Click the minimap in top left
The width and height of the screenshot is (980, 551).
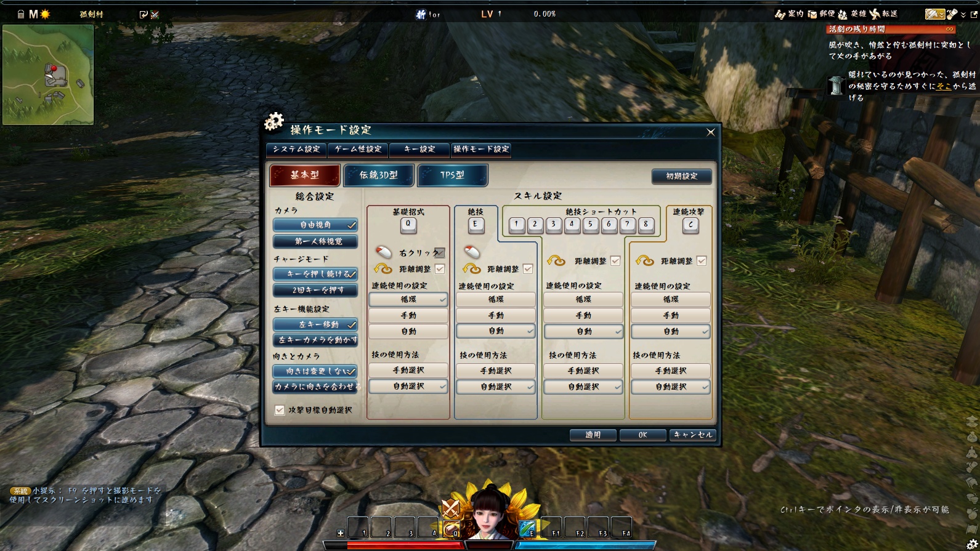pos(48,74)
